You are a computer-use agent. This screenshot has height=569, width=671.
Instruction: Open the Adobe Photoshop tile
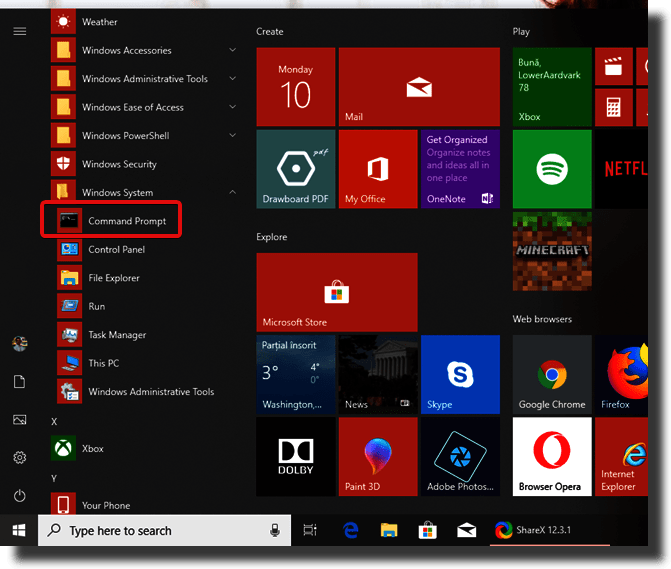(460, 456)
